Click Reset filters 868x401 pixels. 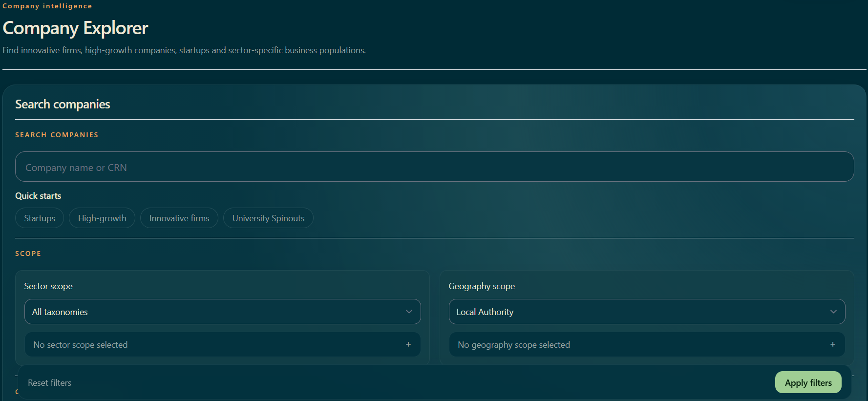(49, 383)
